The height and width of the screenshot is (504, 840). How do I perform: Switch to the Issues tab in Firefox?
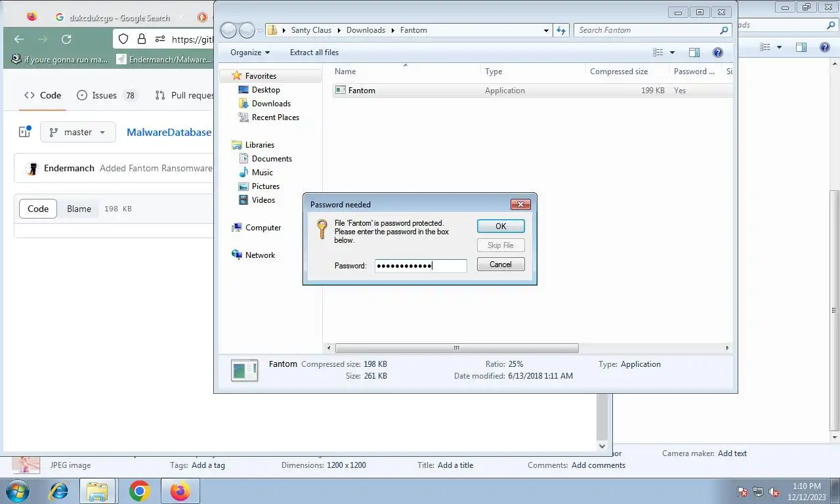click(x=106, y=95)
